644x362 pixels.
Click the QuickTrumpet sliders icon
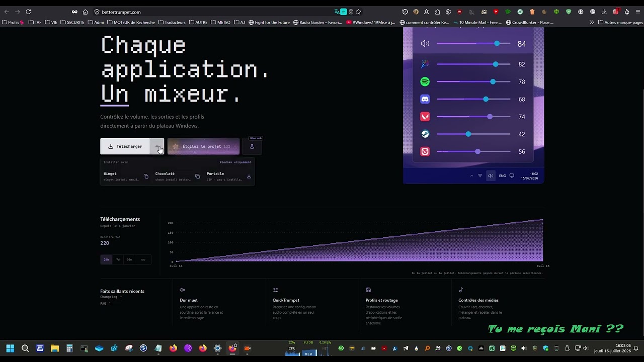(275, 290)
